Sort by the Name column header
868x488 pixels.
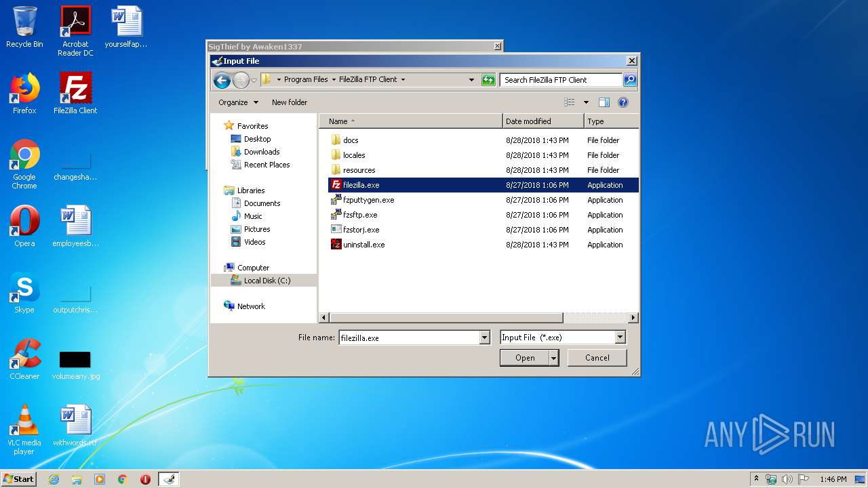[x=411, y=121]
